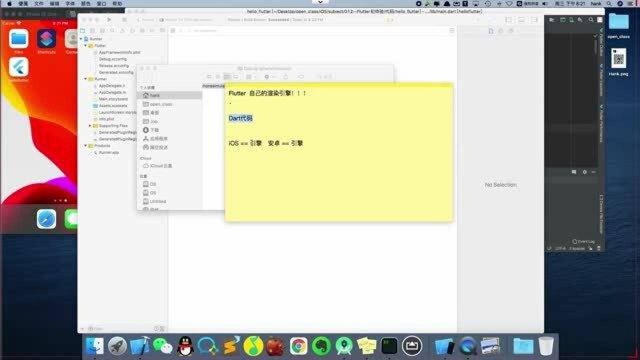Viewport: 640px width, 360px height.
Task: Open Safari in the simulator dock
Action: click(x=46, y=219)
